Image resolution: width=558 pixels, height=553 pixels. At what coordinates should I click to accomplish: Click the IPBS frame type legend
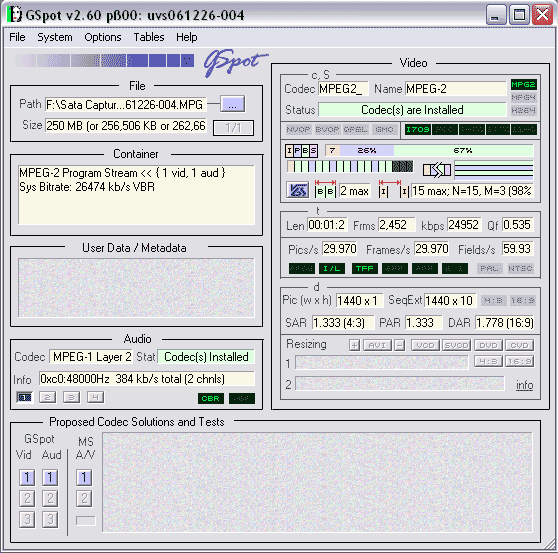point(301,151)
